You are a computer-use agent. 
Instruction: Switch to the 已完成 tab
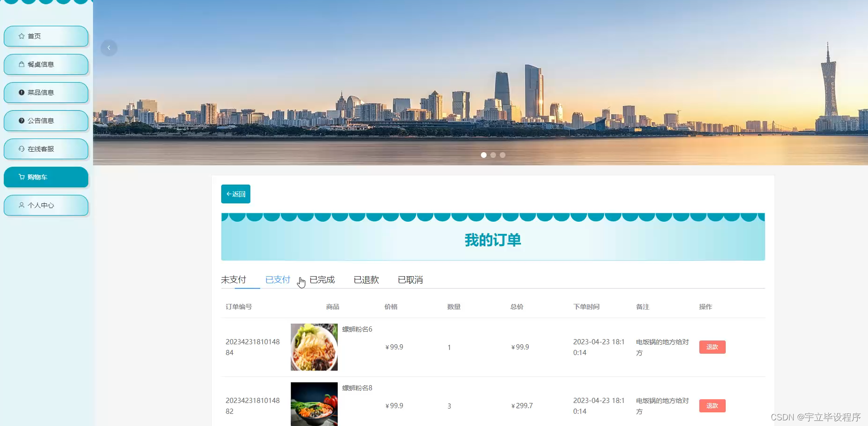(x=322, y=279)
